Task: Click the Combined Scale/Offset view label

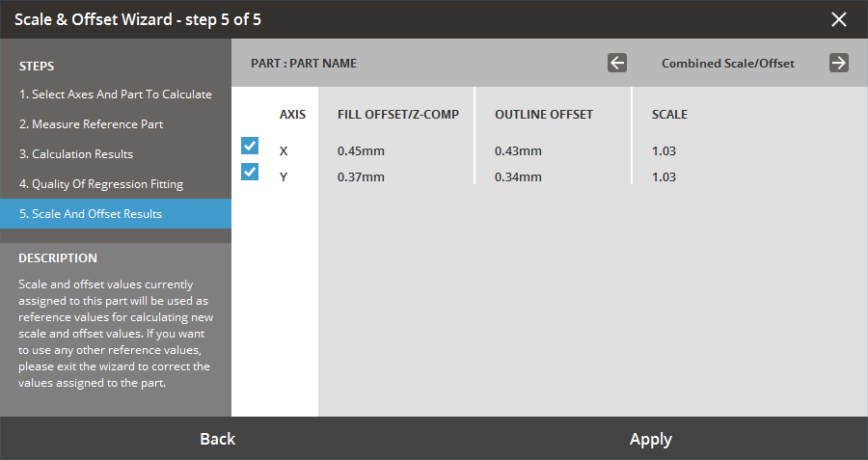Action: [x=727, y=64]
